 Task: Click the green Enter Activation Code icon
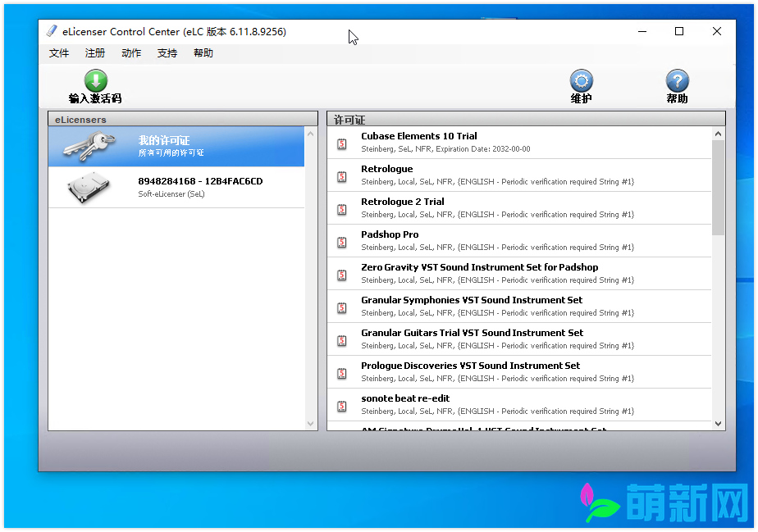pyautogui.click(x=96, y=80)
